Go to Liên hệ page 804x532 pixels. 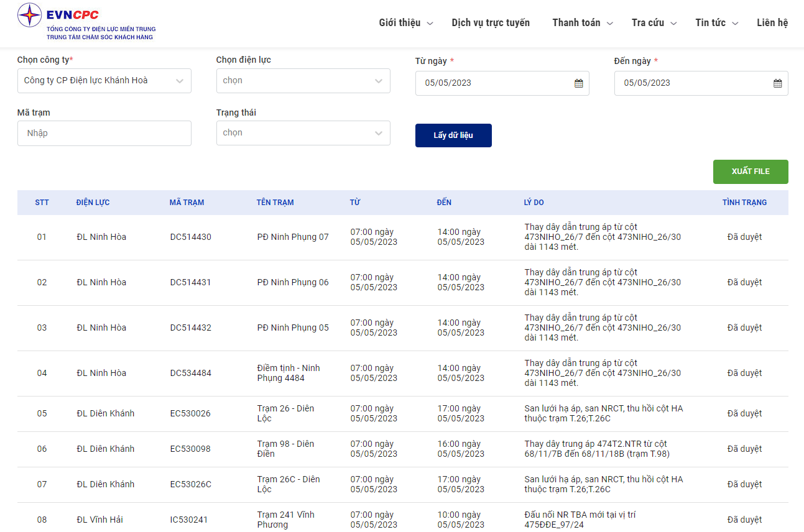pyautogui.click(x=772, y=23)
